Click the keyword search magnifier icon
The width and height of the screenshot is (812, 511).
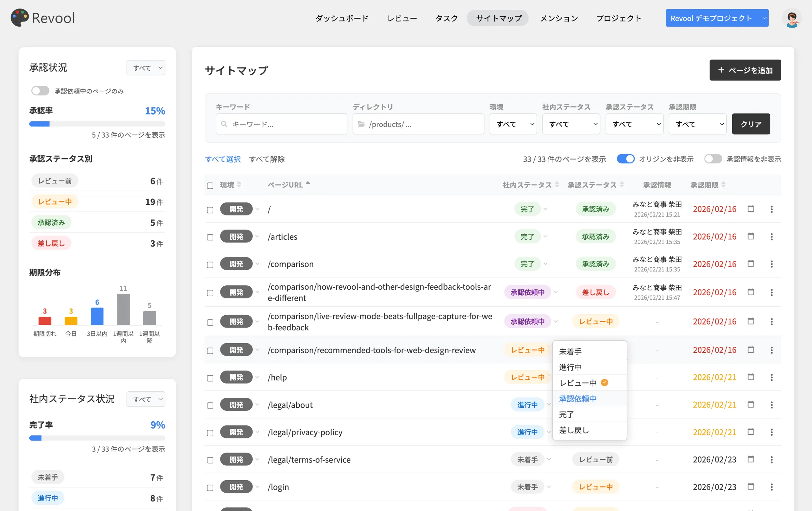(224, 124)
